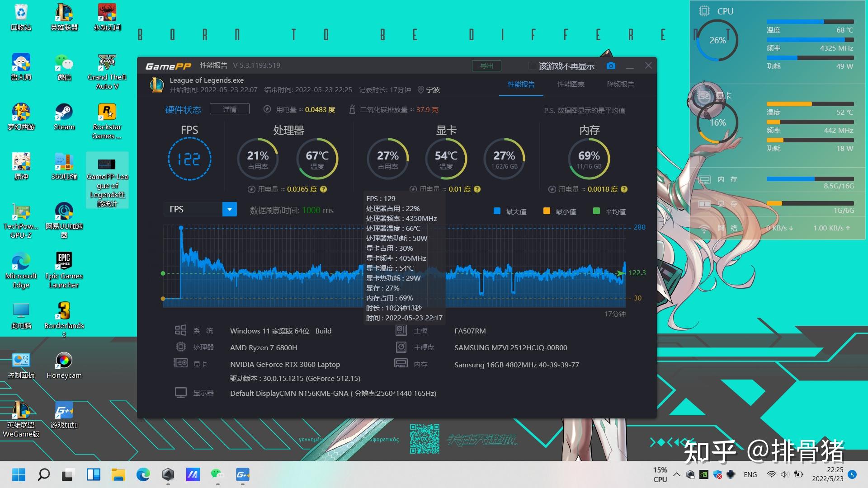
Task: Open the 控制面板 desktop icon
Action: tap(21, 365)
